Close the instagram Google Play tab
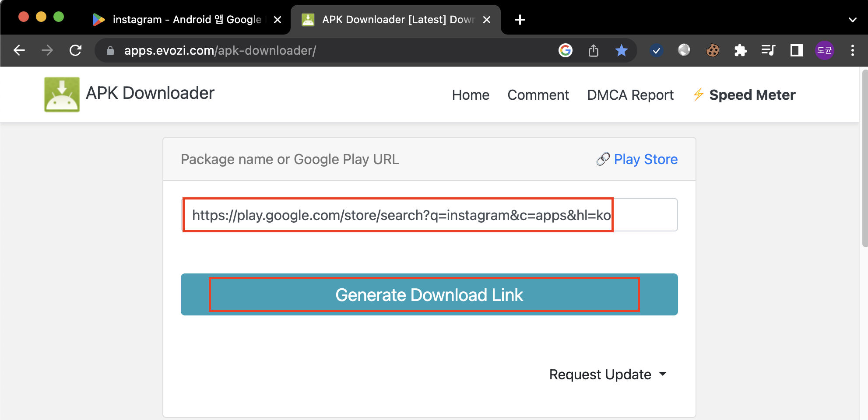The height and width of the screenshot is (420, 868). (x=277, y=20)
